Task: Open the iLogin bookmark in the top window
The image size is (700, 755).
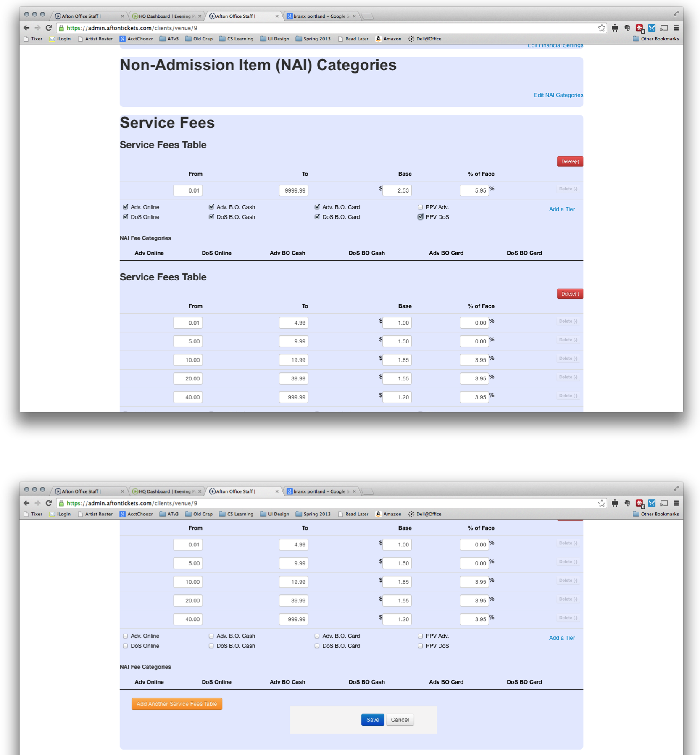Action: pyautogui.click(x=60, y=39)
